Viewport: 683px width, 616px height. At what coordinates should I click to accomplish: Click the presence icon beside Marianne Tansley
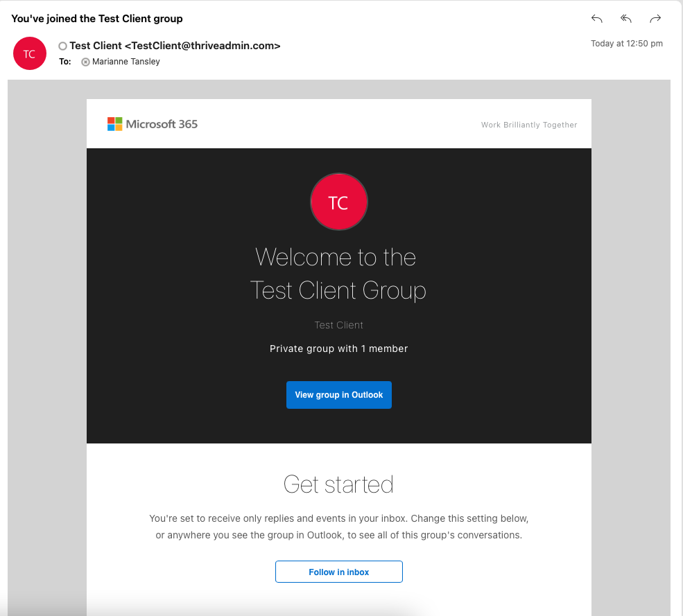click(x=86, y=62)
